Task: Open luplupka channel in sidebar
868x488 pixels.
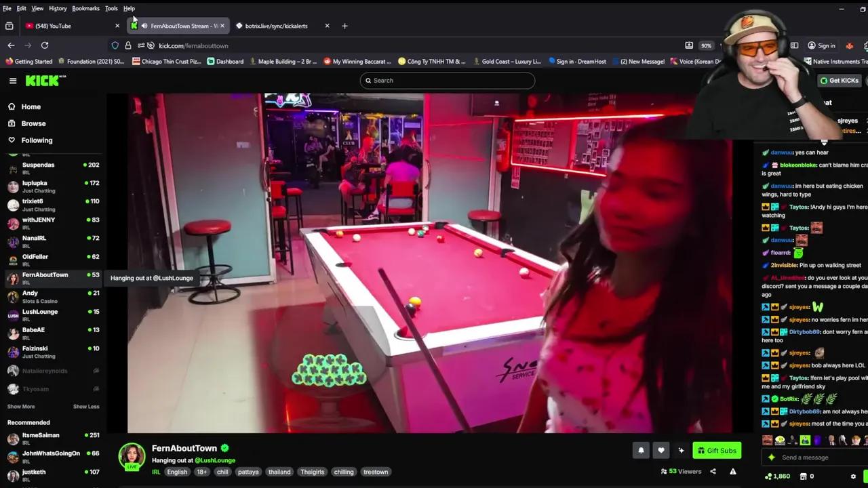Action: pyautogui.click(x=53, y=186)
